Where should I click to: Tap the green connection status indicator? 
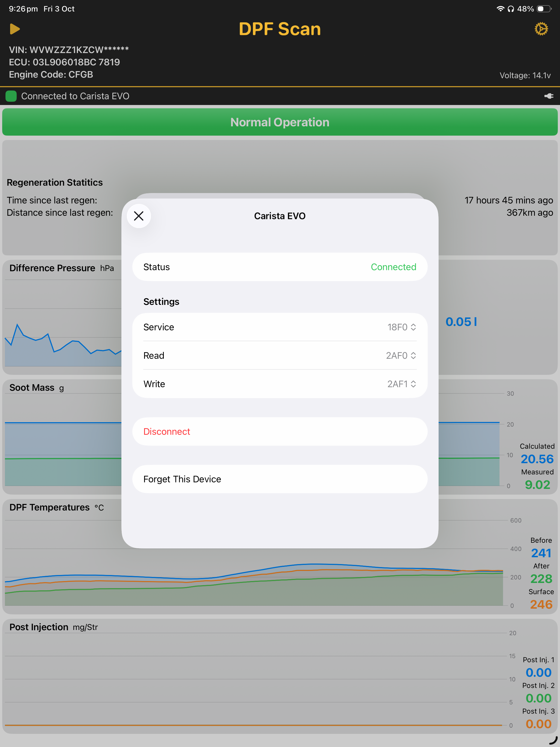point(11,96)
